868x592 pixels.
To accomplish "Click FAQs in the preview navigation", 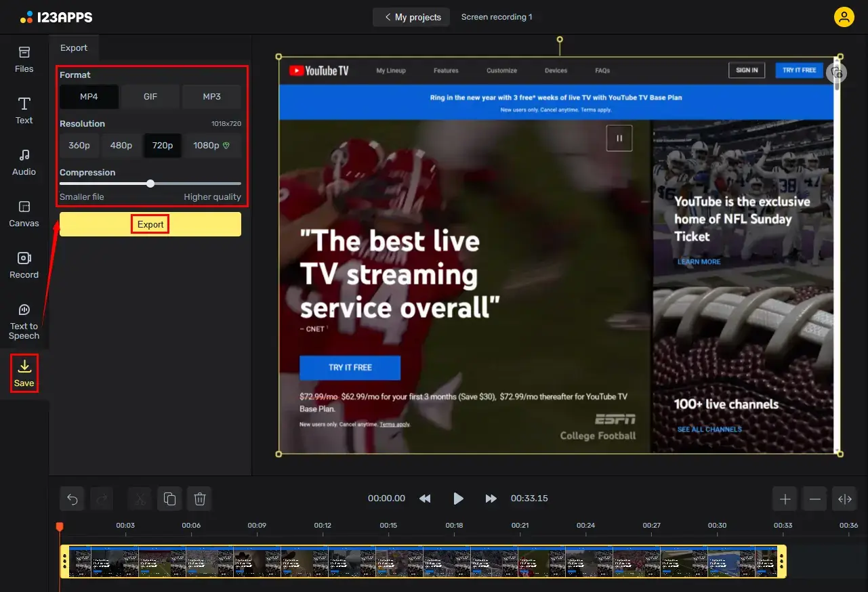I will 602,70.
